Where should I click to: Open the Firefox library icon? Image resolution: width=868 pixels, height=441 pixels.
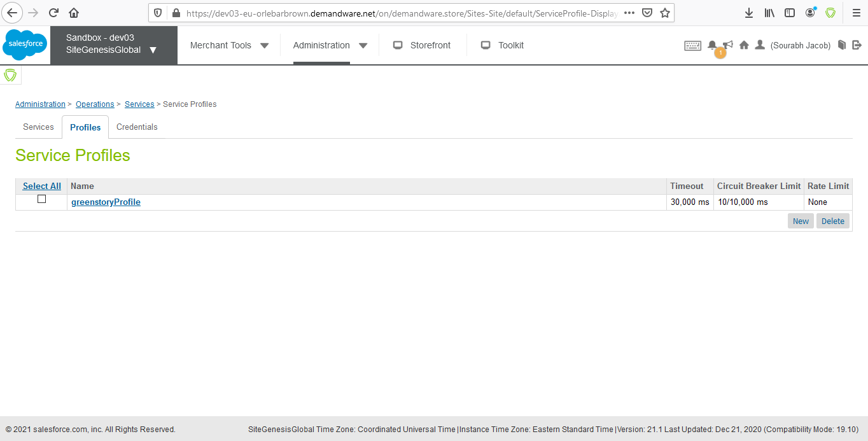769,13
